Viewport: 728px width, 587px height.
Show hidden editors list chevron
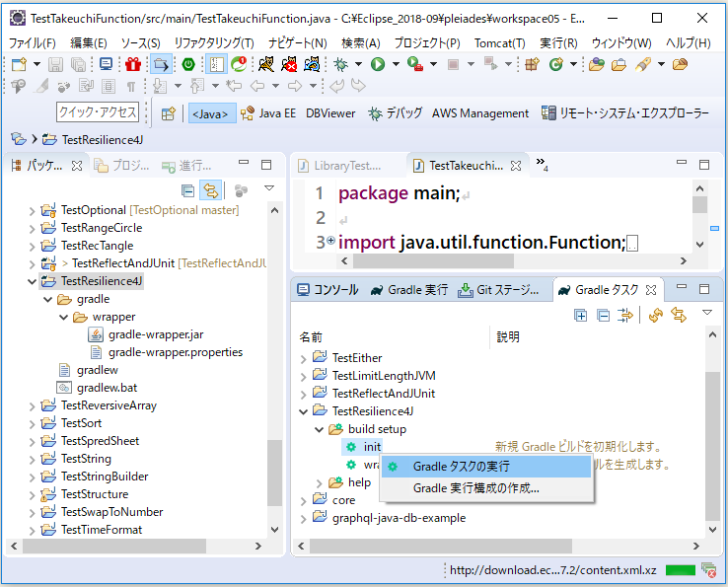click(542, 164)
